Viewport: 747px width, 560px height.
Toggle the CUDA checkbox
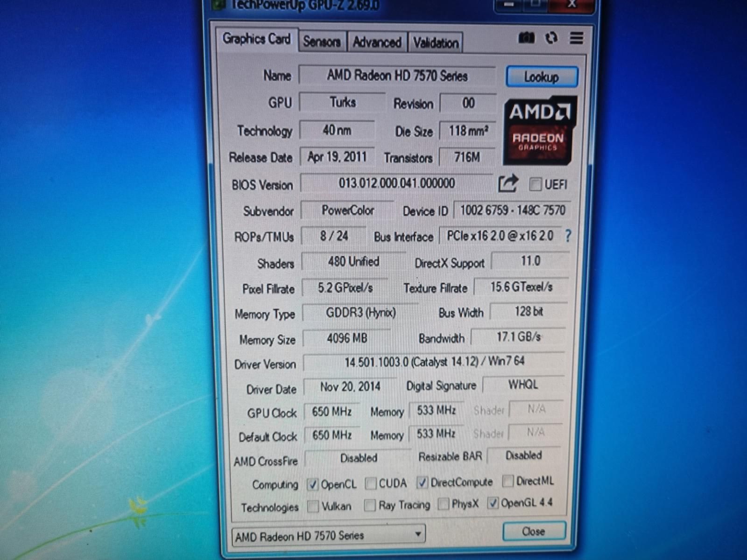click(371, 483)
